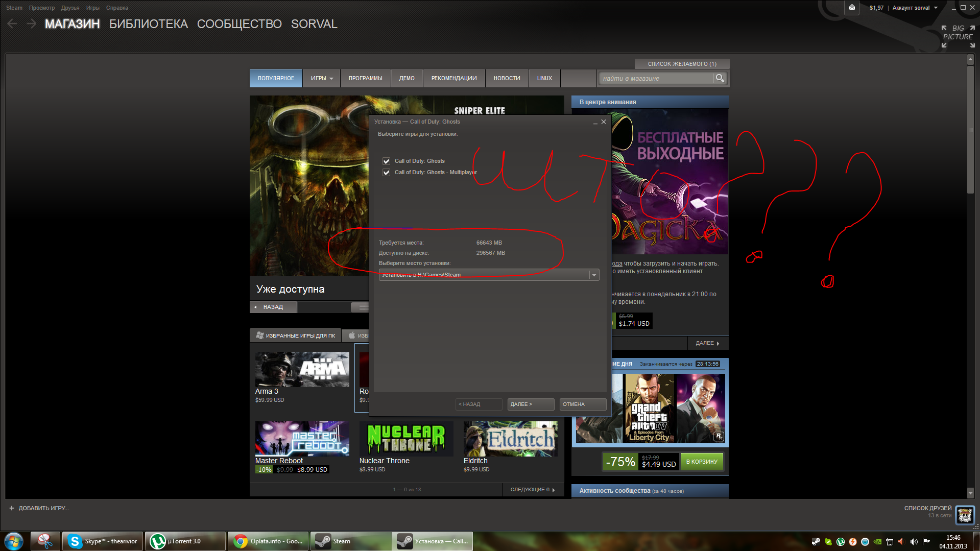Image resolution: width=980 pixels, height=551 pixels.
Task: Click Отмена in install dialog
Action: tap(583, 404)
